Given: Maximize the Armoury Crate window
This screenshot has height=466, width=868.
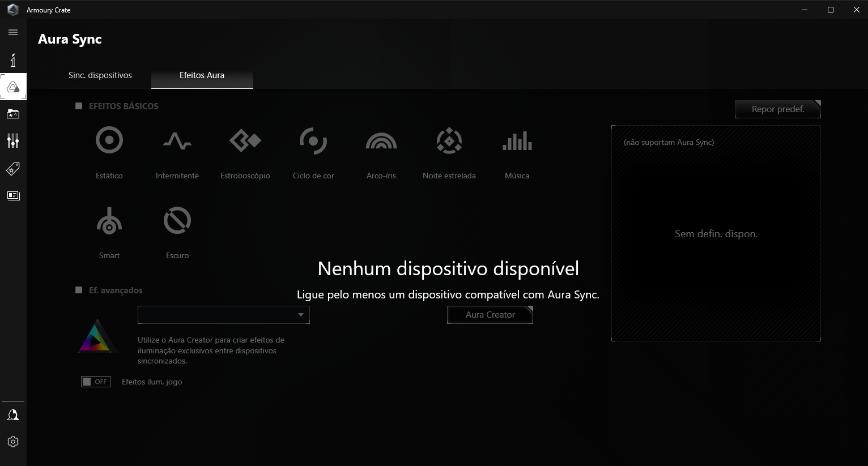Looking at the screenshot, I should tap(831, 10).
